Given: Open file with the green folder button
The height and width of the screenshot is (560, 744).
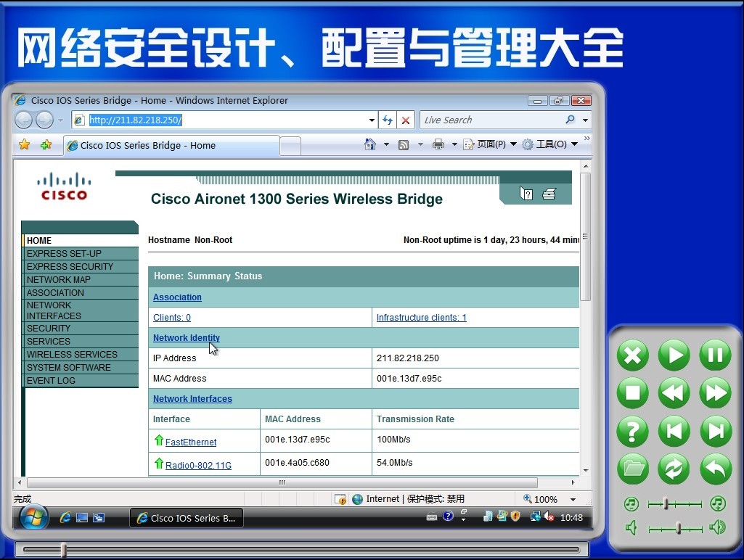Looking at the screenshot, I should tap(632, 469).
